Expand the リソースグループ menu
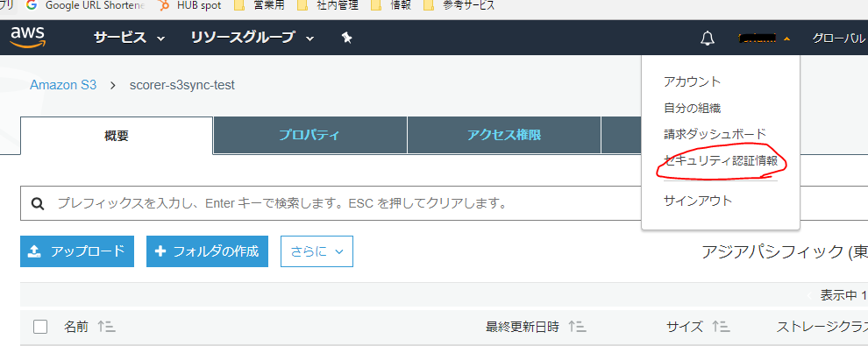This screenshot has width=868, height=346. coord(253,38)
